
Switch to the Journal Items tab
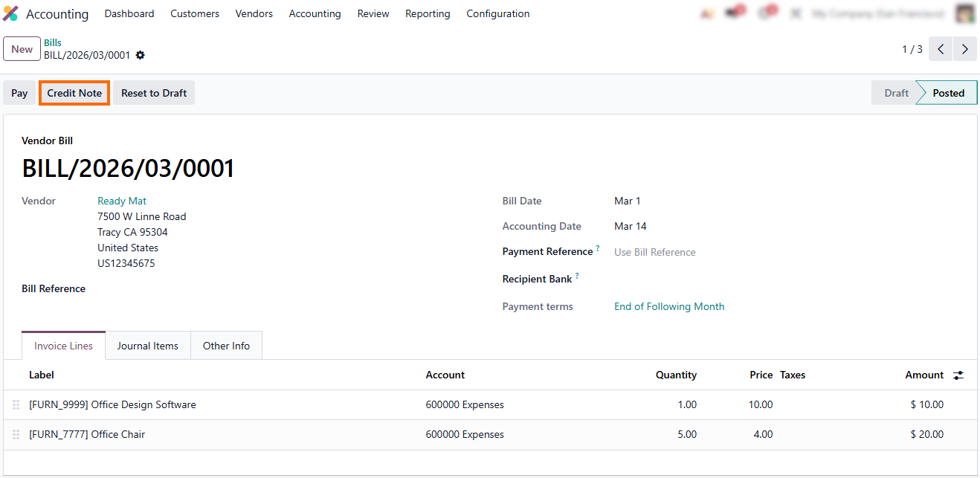(147, 346)
